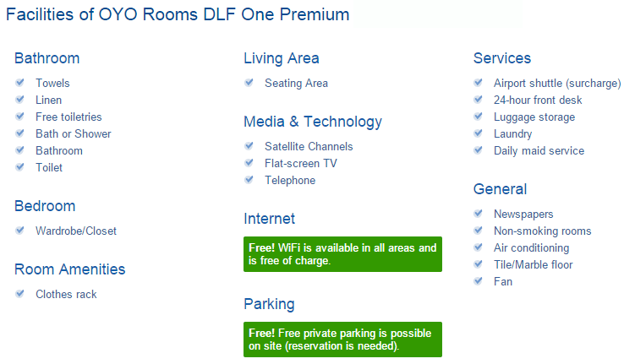Click the checkmark icon next to Free toiletries
Viewport: 624px width, 364px height.
tap(20, 116)
